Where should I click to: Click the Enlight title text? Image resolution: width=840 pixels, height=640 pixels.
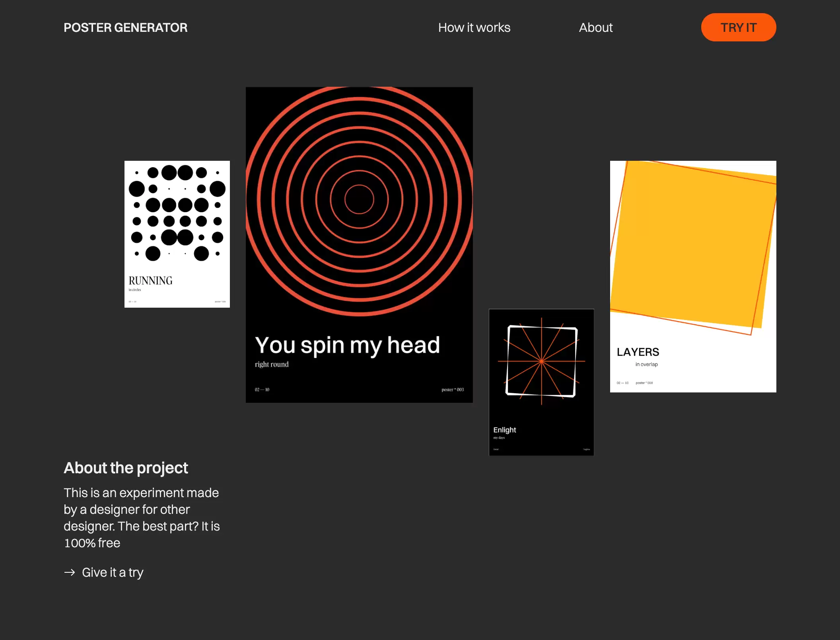[504, 430]
